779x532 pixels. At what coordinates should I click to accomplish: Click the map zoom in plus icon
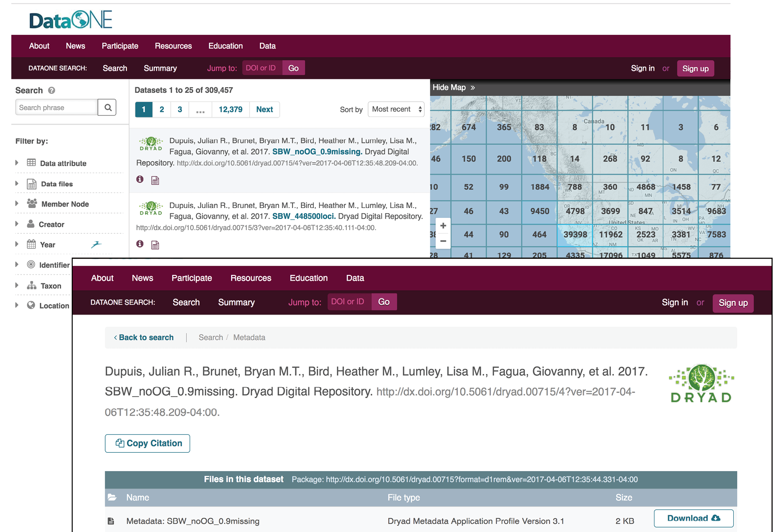[443, 225]
